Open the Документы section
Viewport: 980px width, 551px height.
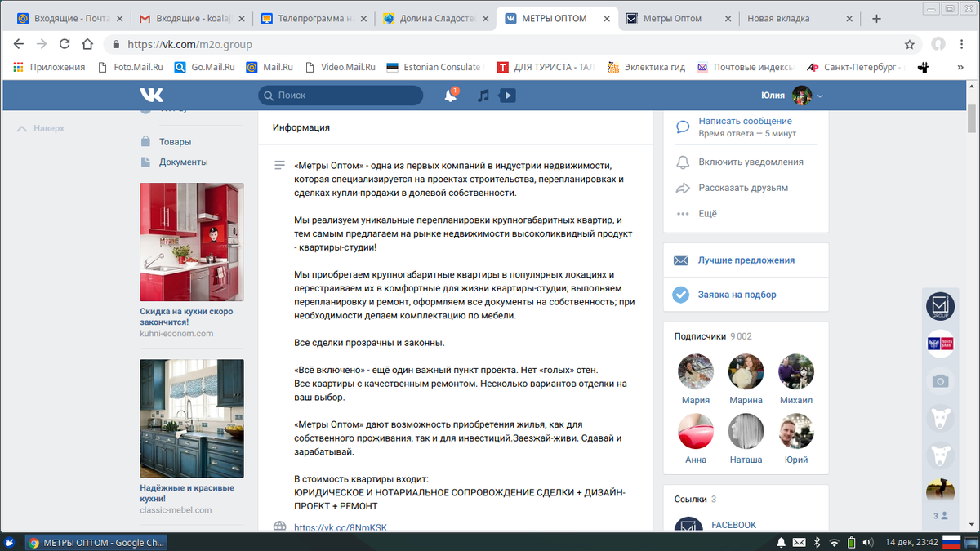click(x=184, y=162)
